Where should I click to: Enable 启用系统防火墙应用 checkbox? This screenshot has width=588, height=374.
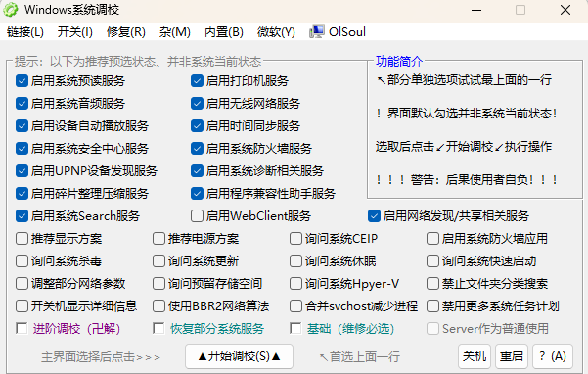point(432,239)
